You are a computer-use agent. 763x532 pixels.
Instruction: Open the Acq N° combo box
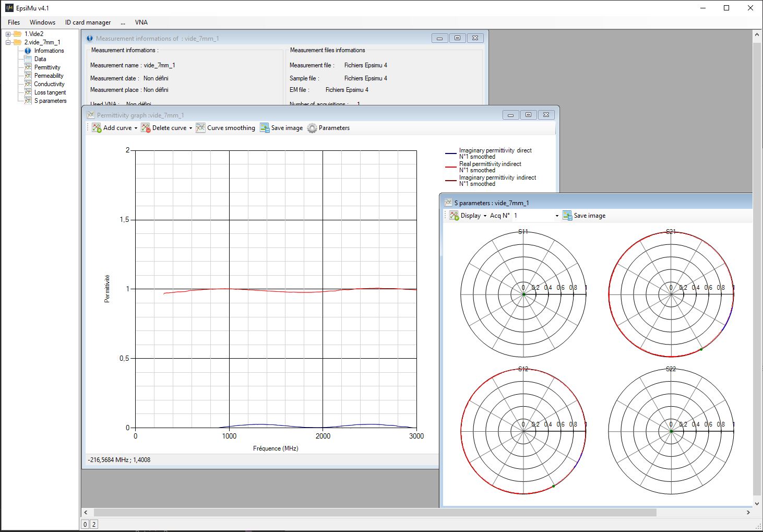tap(536, 216)
